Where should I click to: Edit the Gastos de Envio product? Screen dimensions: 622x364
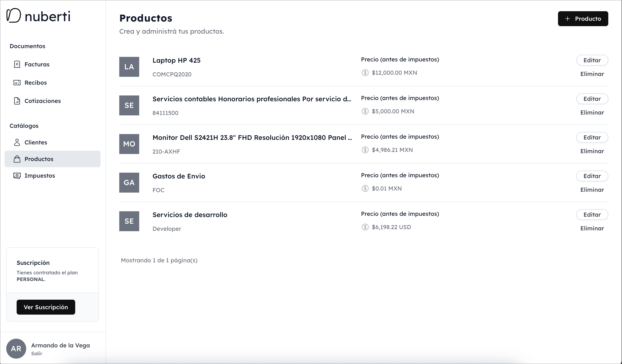click(592, 176)
